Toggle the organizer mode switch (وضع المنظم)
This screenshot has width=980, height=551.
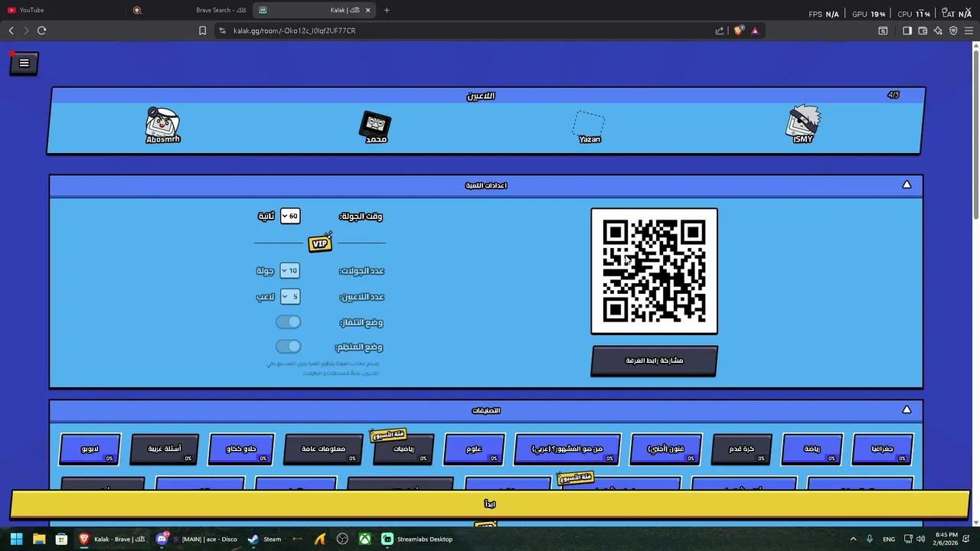point(289,347)
